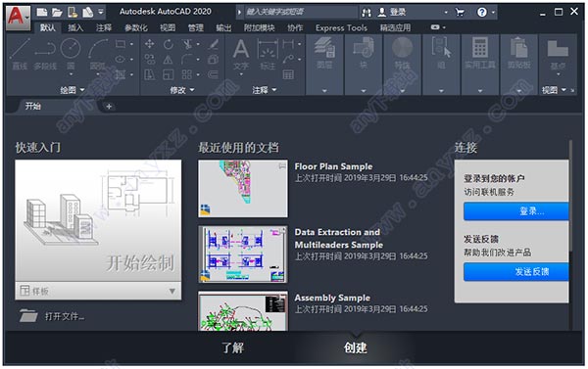Select the Line (直线) tool
Viewport: 588px width, 369px height.
(20, 54)
